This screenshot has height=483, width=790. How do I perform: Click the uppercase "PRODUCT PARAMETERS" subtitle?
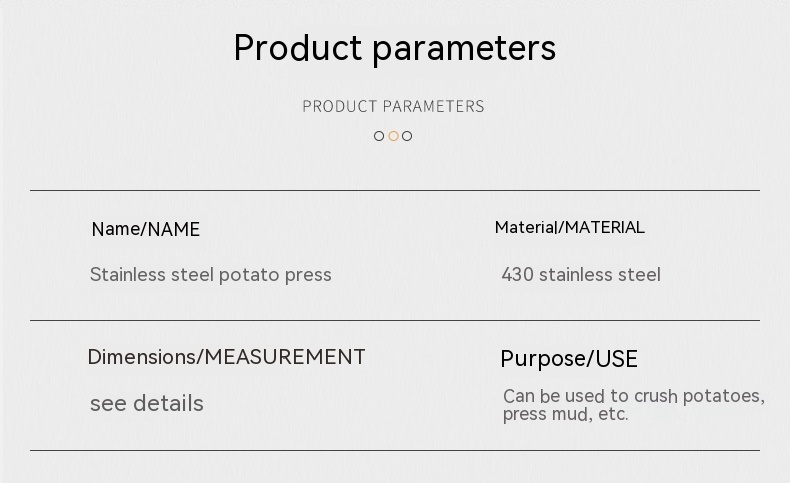[393, 106]
